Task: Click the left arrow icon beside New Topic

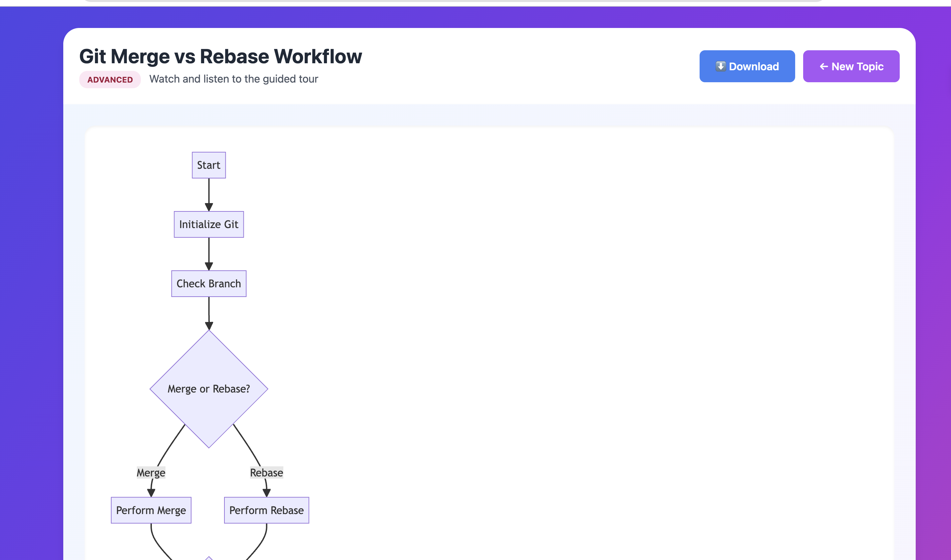Action: [823, 66]
